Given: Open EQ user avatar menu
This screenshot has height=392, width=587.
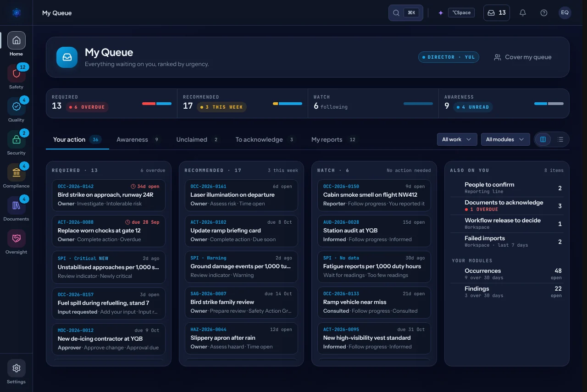Looking at the screenshot, I should 565,13.
